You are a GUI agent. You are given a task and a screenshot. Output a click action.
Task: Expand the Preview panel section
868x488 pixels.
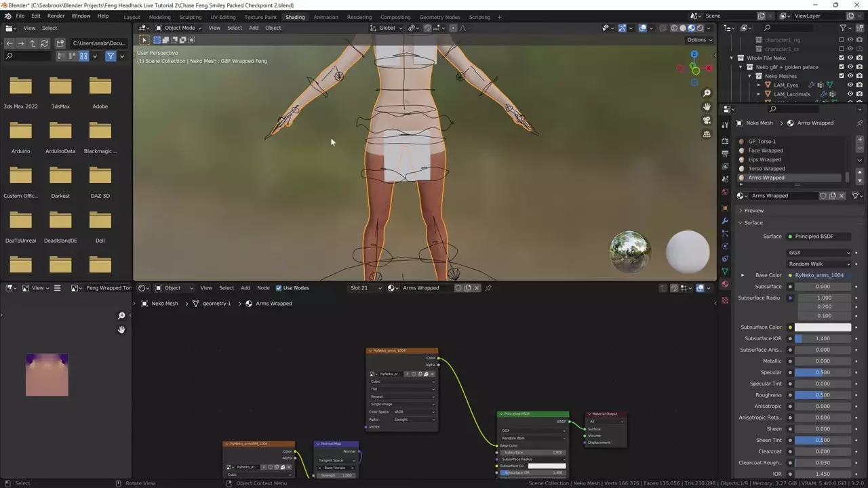click(x=753, y=211)
